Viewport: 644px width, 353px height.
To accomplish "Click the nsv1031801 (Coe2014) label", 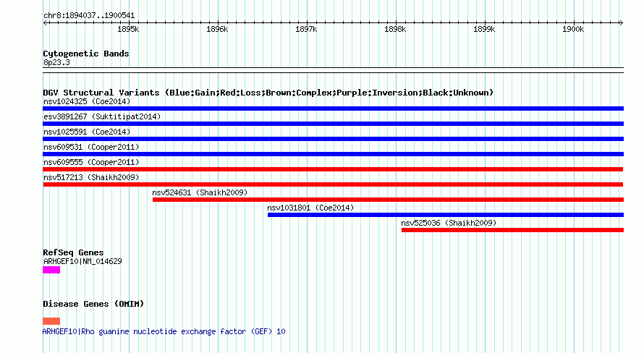I will [x=310, y=208].
